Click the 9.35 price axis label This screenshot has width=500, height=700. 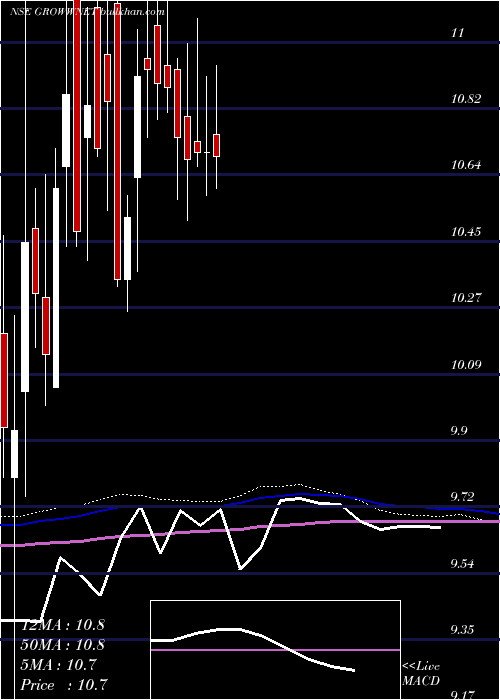click(x=464, y=629)
